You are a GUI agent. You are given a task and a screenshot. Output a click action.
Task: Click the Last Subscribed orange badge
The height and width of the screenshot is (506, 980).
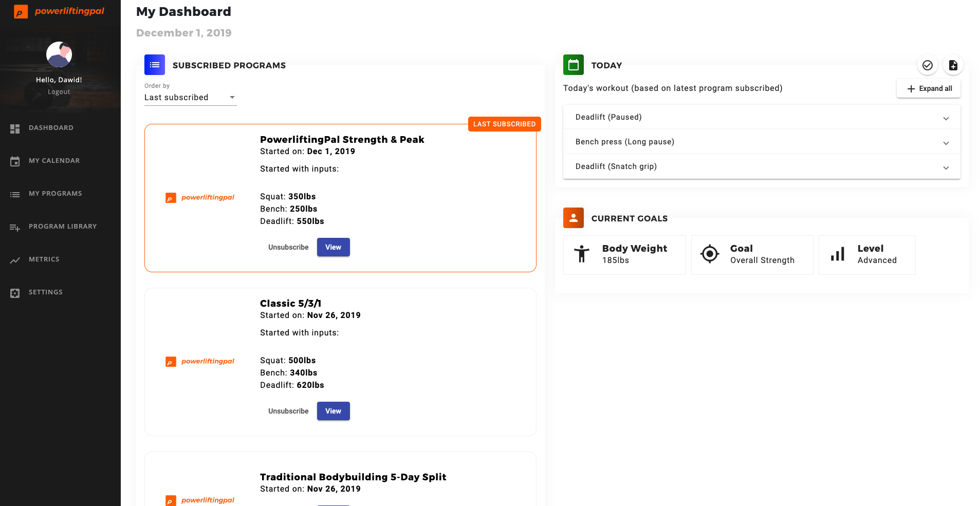[504, 124]
